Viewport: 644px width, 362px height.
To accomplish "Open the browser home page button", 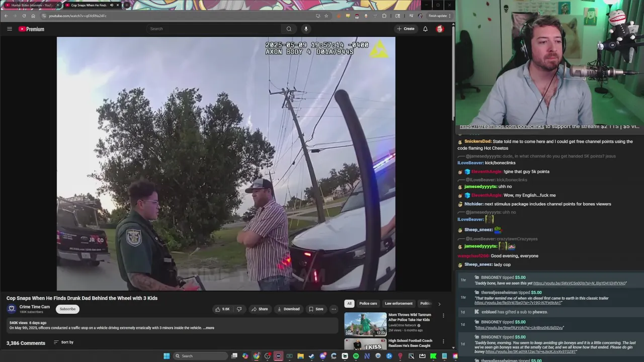I will point(33,16).
